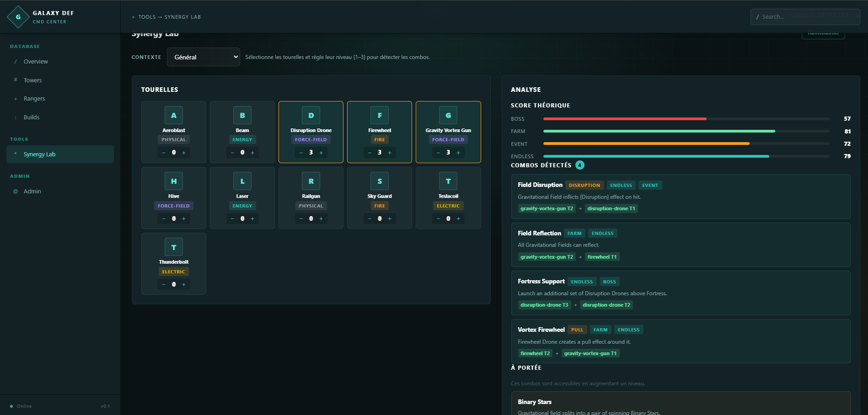
Task: Open the Contexte dropdown set to Général
Action: (204, 57)
